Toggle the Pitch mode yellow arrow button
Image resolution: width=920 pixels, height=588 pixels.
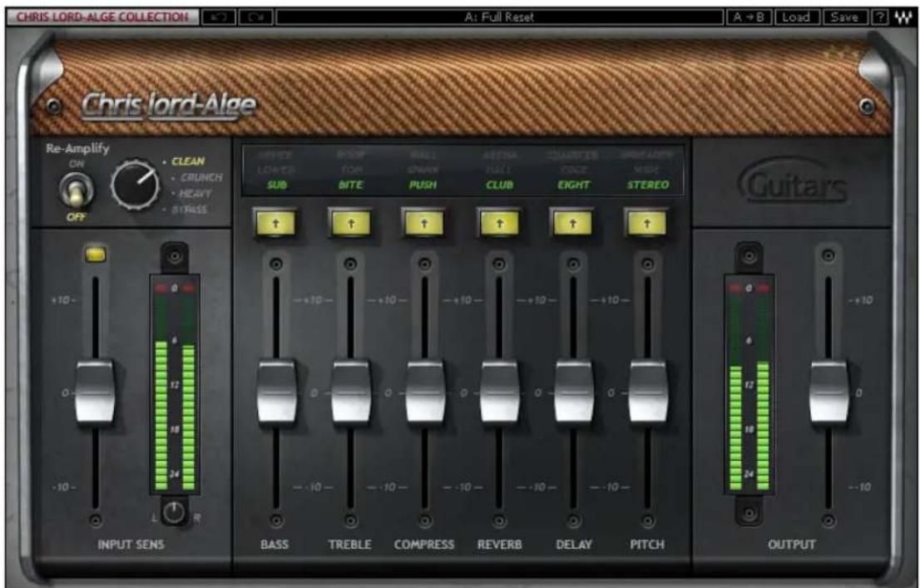(x=646, y=224)
